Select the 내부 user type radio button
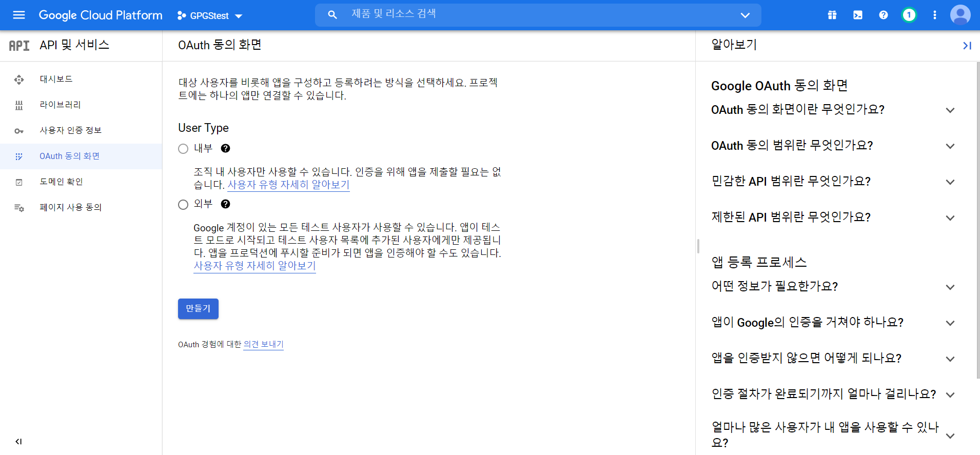Image resolution: width=980 pixels, height=455 pixels. coord(183,149)
